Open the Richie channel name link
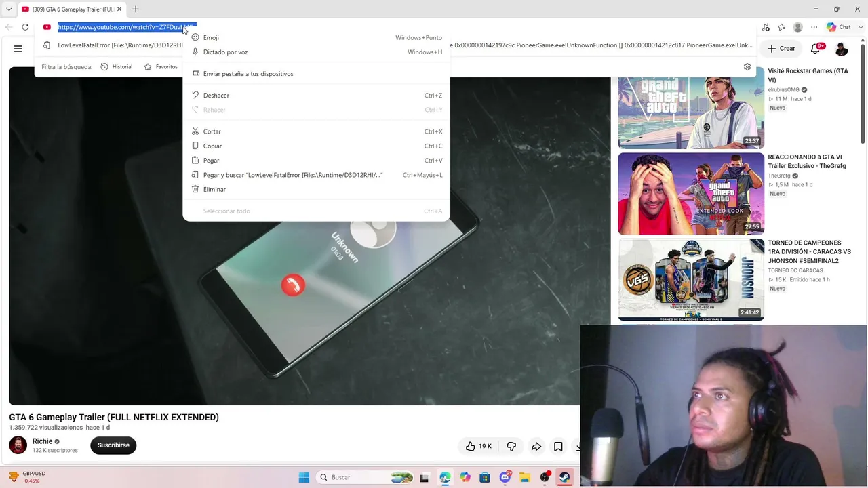868x488 pixels. coord(42,441)
